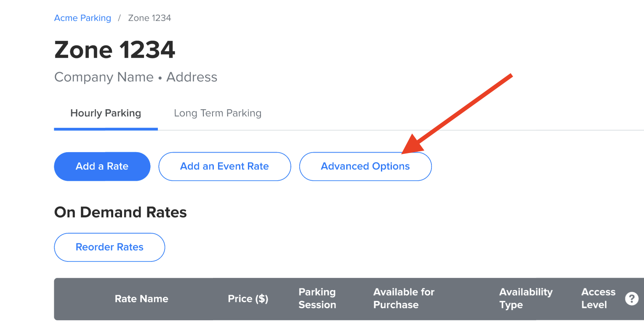Click the Address subtitle text

tap(192, 77)
